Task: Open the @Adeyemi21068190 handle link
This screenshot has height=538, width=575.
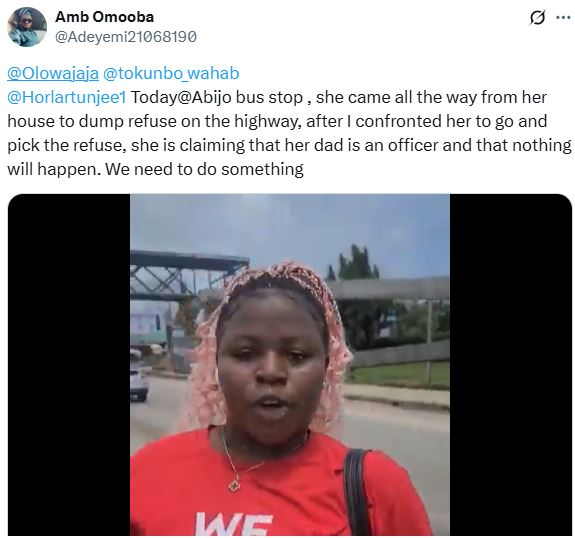Action: coord(126,37)
